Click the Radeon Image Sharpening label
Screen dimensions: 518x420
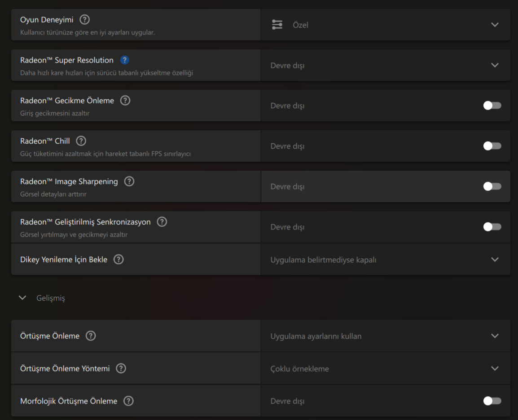click(x=69, y=181)
